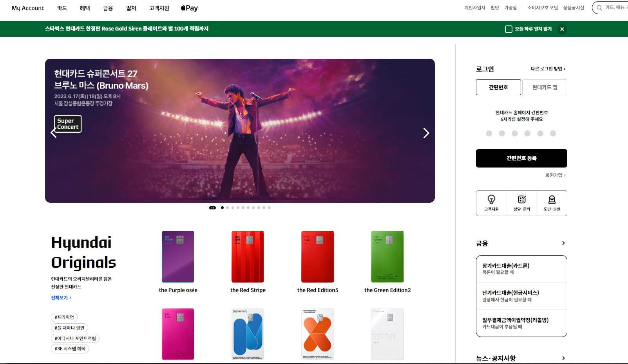Image resolution: width=628 pixels, height=364 pixels.
Task: Select the Red Stripe card image
Action: [x=248, y=257]
